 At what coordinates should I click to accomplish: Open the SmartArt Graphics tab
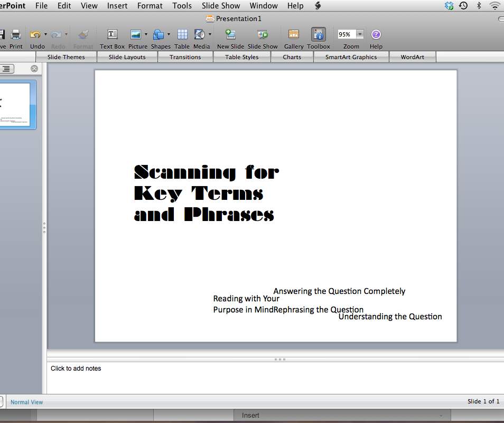(351, 57)
